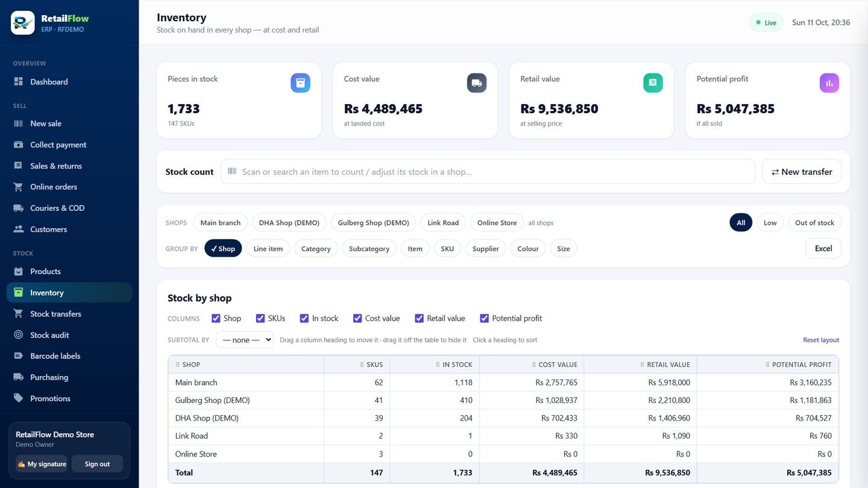Screen dimensions: 868x488
Task: Click the Cost value truck icon
Action: click(477, 83)
